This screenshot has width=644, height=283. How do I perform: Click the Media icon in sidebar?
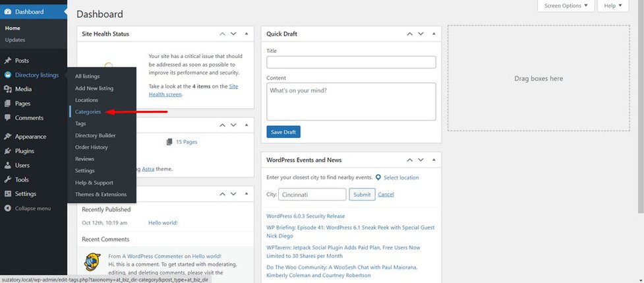tap(7, 89)
